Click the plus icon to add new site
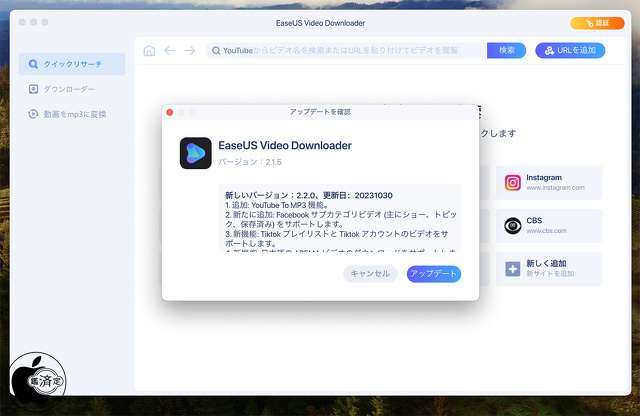This screenshot has width=640, height=416. pos(513,269)
